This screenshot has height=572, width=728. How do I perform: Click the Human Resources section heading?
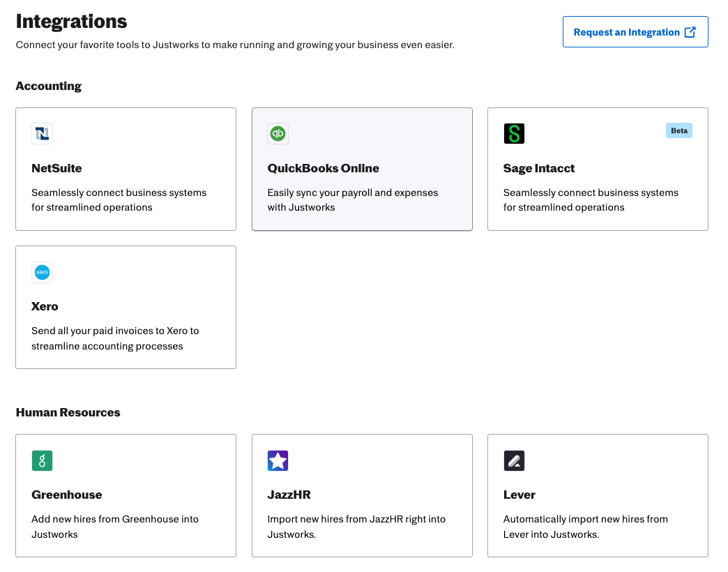tap(68, 412)
